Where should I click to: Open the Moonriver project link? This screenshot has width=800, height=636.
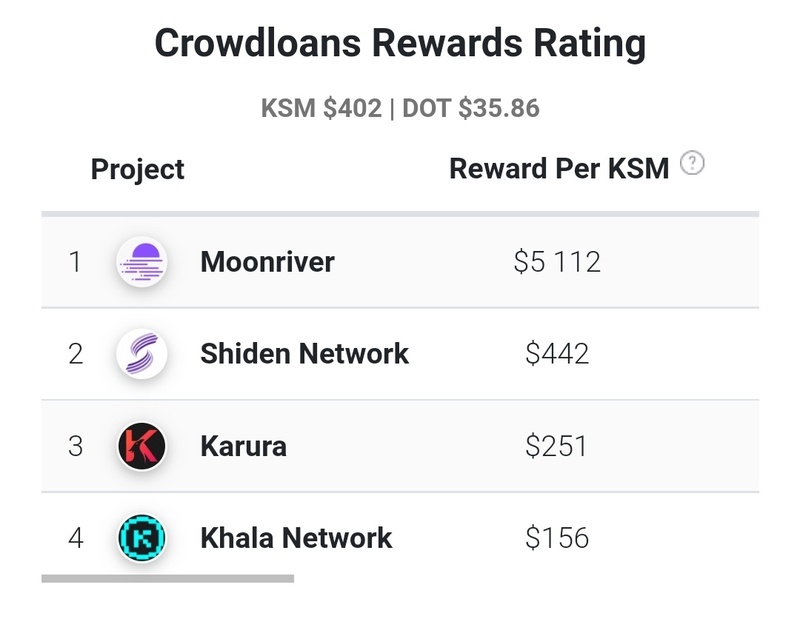click(x=267, y=263)
